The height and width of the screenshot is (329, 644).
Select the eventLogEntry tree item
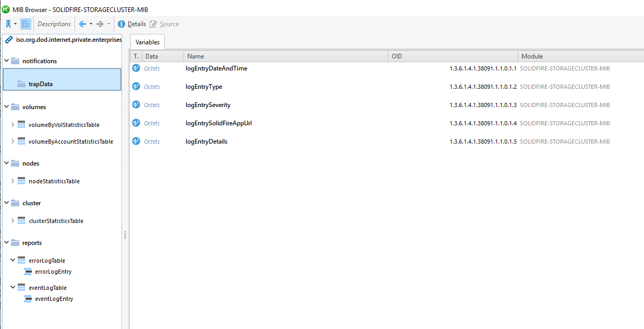tap(54, 299)
